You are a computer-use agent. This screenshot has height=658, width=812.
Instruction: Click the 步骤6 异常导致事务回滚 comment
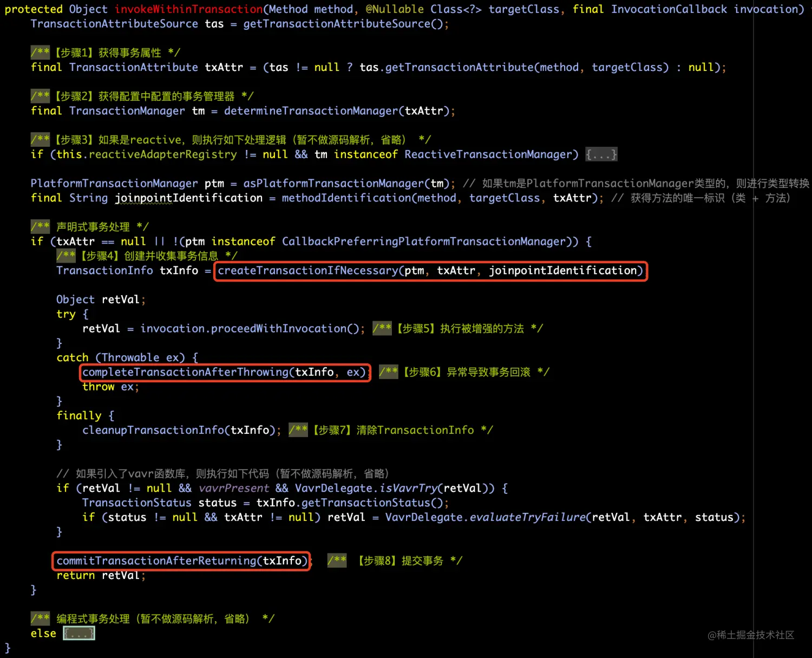point(464,373)
